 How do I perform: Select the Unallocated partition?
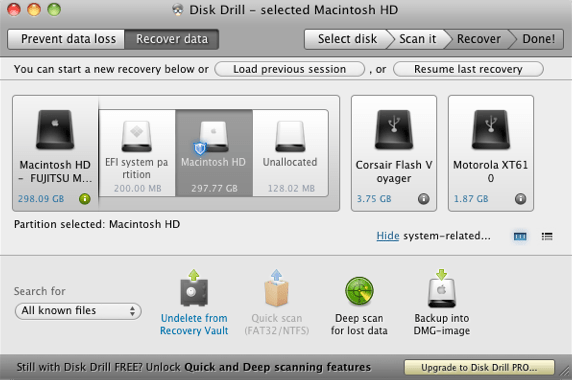(x=290, y=153)
